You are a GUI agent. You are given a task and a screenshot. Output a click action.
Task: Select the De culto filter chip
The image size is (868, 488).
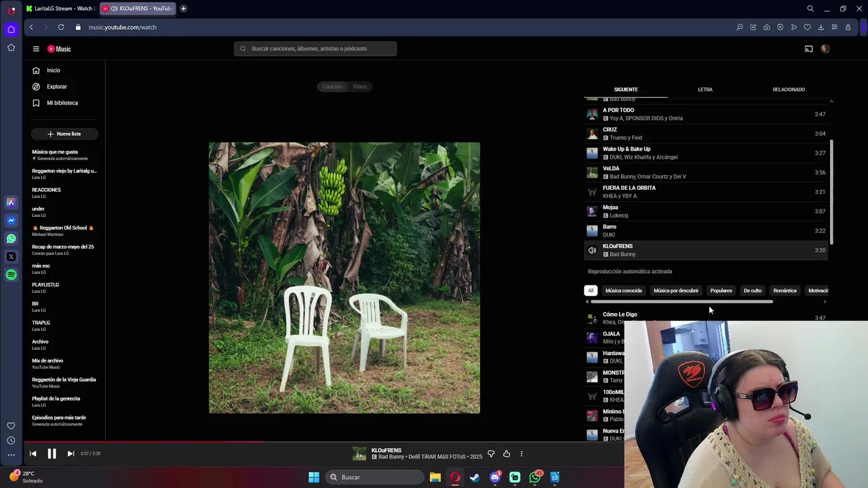[x=753, y=291]
